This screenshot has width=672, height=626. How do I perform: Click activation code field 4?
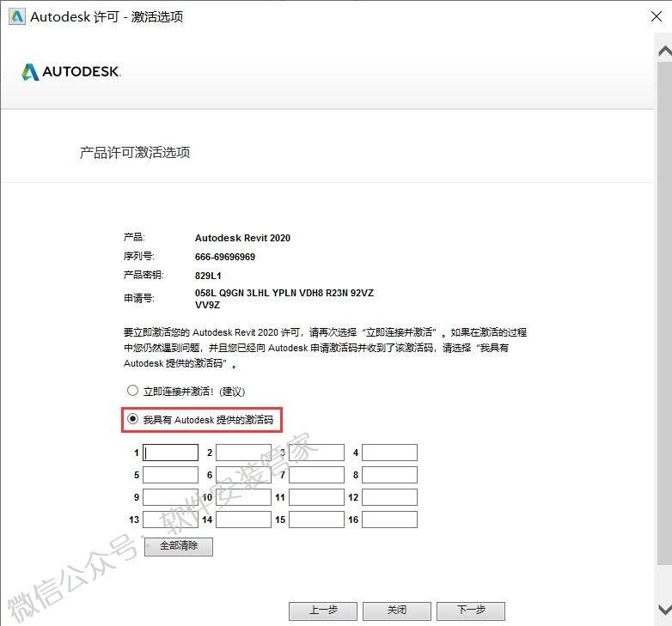click(x=389, y=453)
